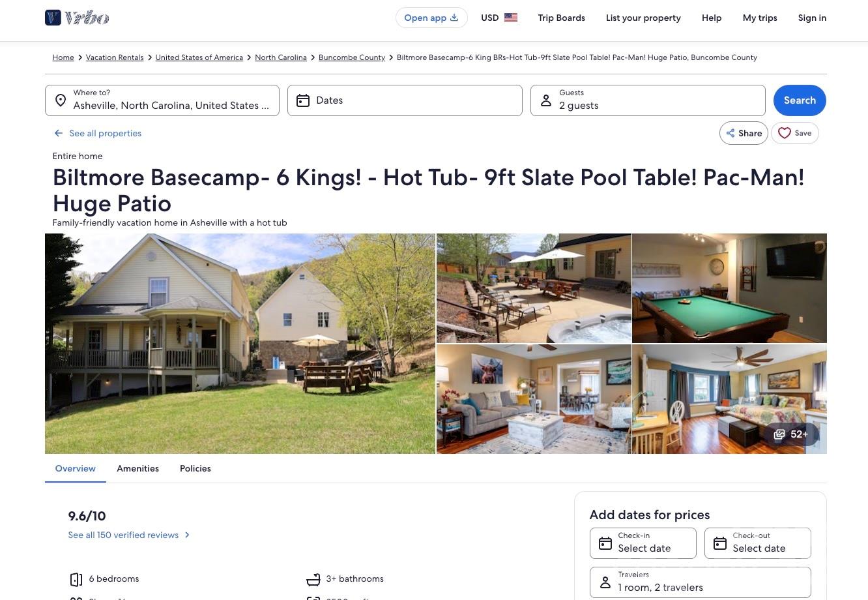Click the Share button

coord(744,133)
